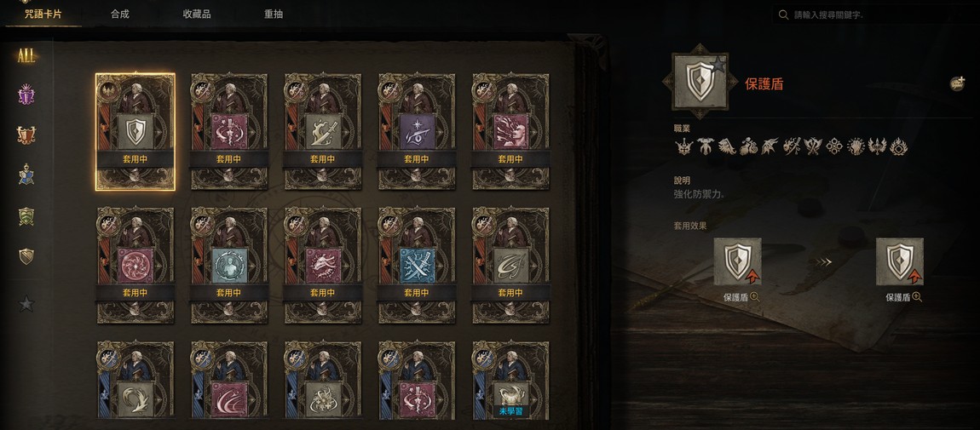Filter by the star favorites icon
This screenshot has height=430, width=980.
click(26, 304)
